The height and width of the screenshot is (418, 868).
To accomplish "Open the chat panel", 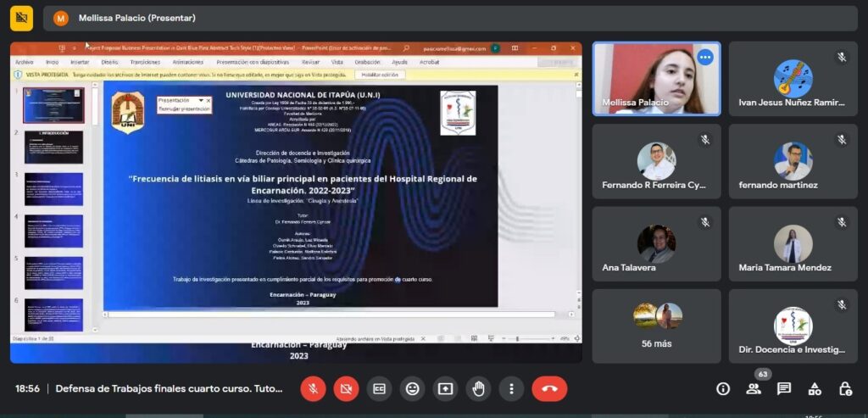I will coord(784,388).
